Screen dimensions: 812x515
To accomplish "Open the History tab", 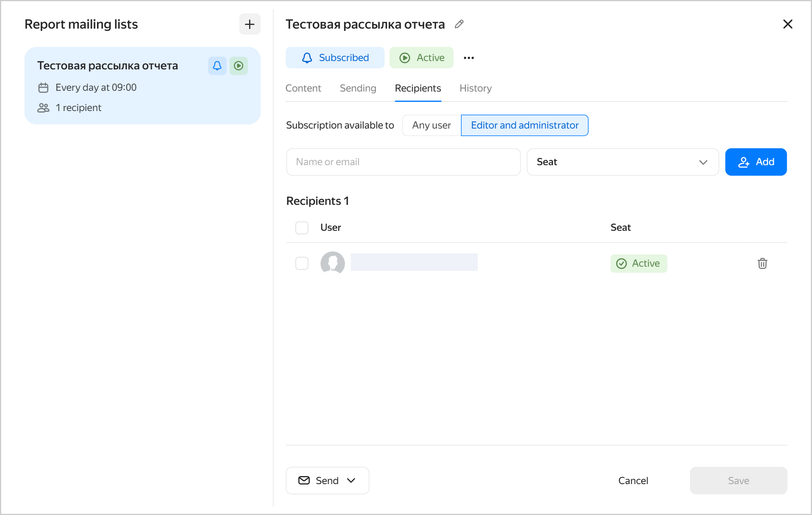I will (475, 89).
